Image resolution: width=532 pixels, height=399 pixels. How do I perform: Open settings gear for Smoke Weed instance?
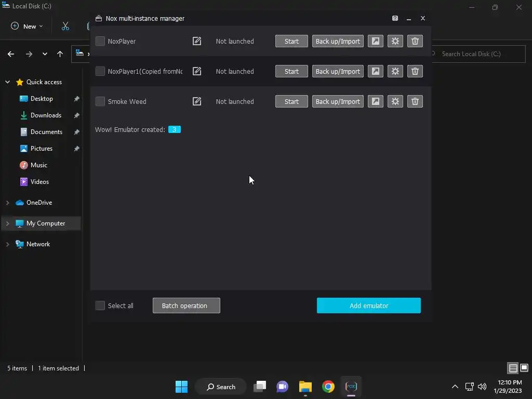pos(395,101)
